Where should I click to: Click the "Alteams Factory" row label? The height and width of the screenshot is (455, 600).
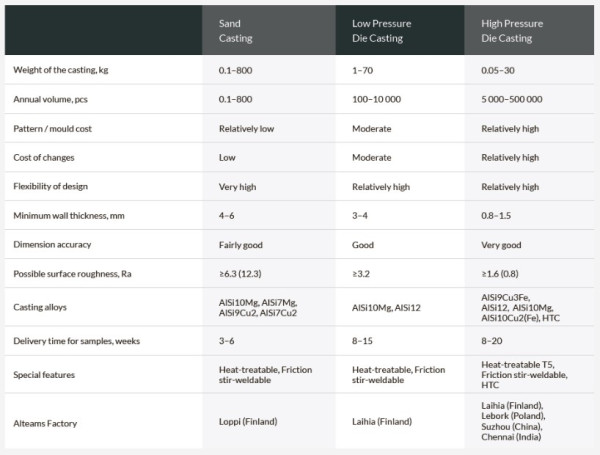(x=46, y=423)
